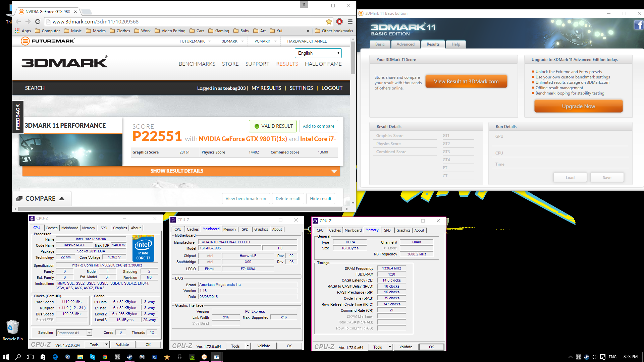The height and width of the screenshot is (362, 644).
Task: Click the Hide result button
Action: coord(321,198)
